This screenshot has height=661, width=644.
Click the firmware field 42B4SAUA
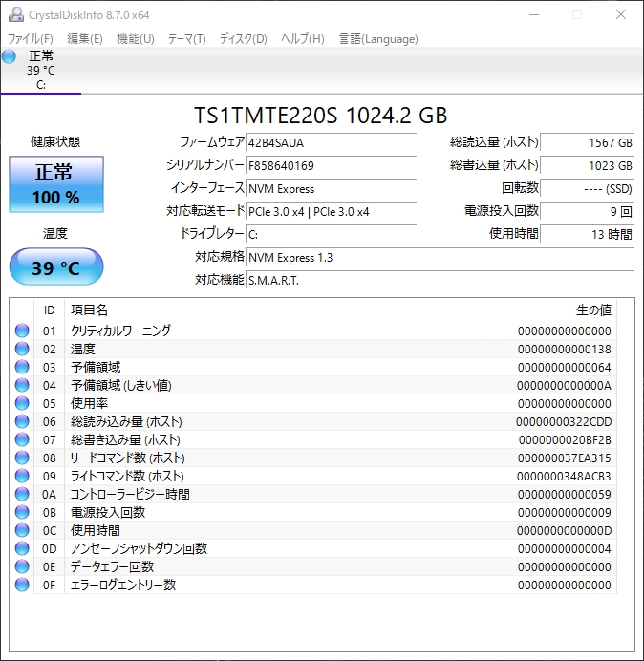331,142
